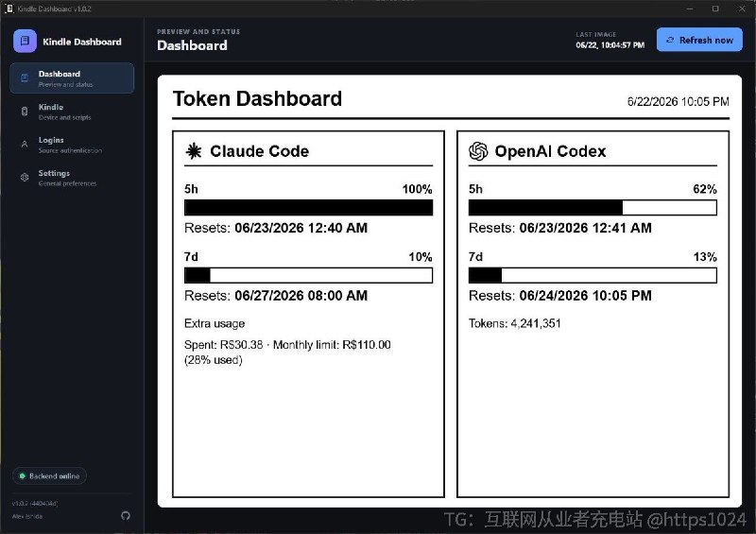Minimize the Kindle Dashboard window
Screen dimensions: 756x534
690,9
